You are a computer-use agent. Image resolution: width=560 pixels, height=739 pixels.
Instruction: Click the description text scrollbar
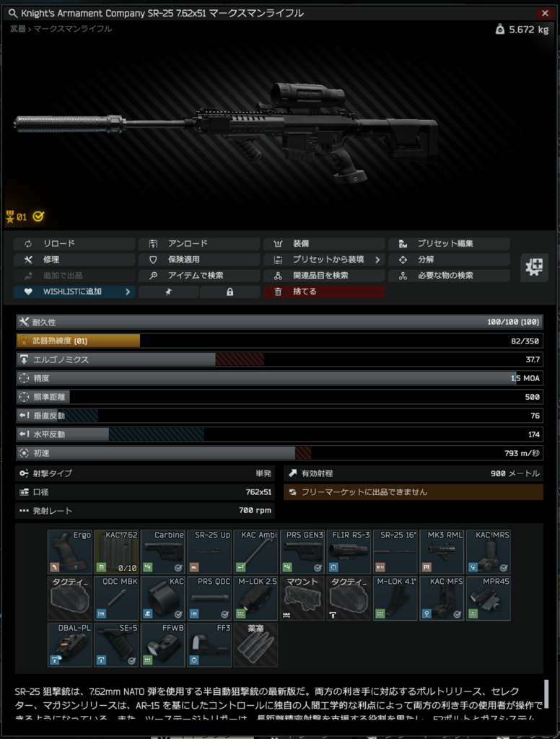546,694
